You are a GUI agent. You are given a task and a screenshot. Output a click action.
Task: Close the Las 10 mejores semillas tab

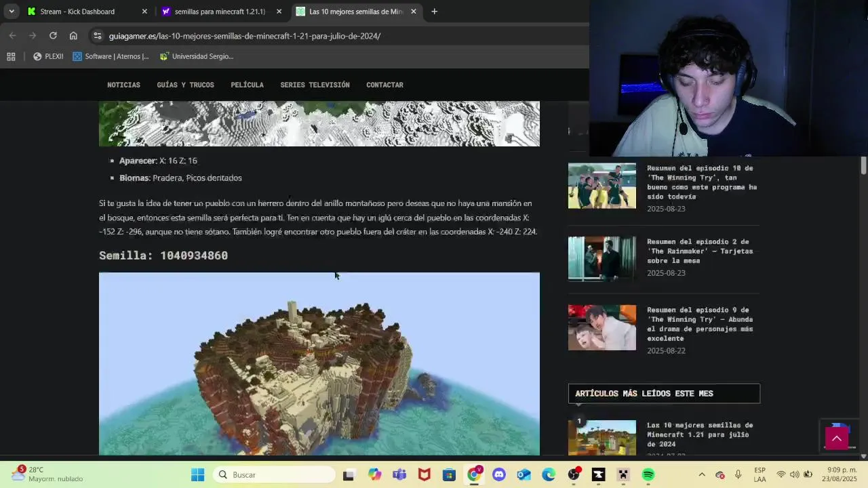[414, 12]
